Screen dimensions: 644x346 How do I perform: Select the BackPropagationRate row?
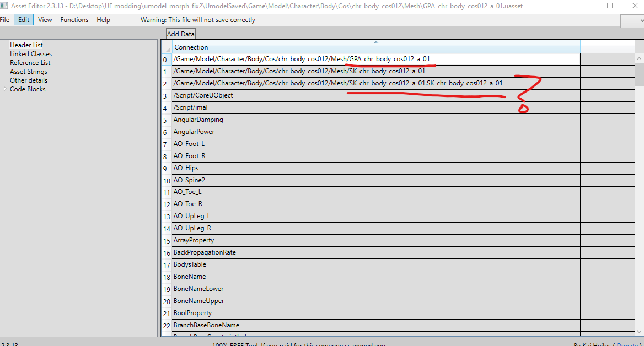pyautogui.click(x=376, y=252)
